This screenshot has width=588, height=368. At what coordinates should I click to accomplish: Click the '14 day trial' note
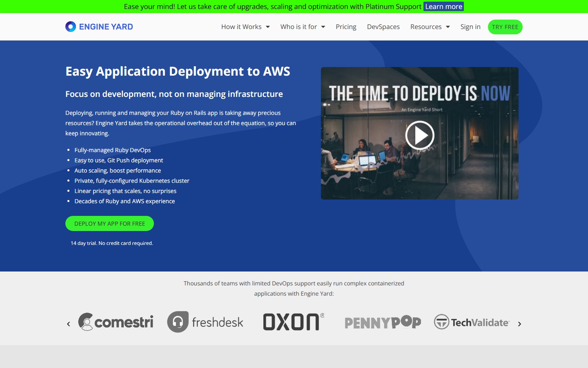click(112, 243)
